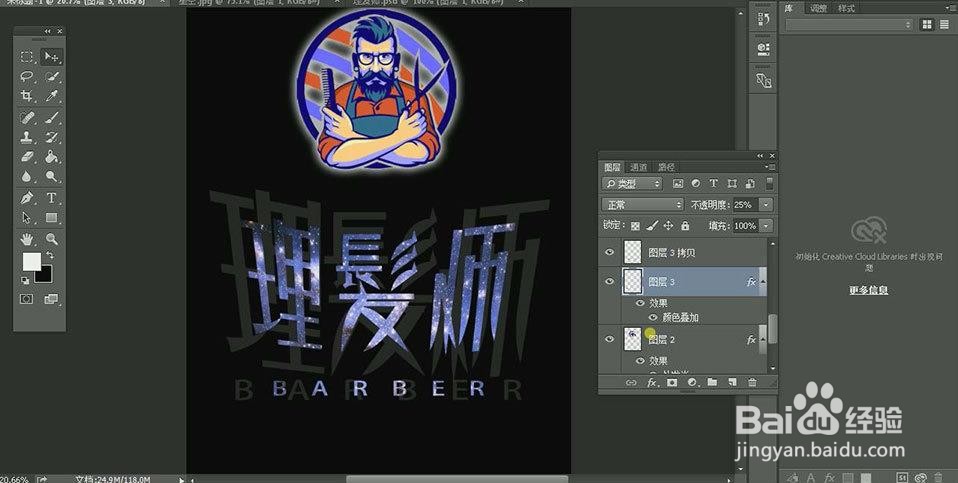This screenshot has width=958, height=483.
Task: Select the Paint Bucket tool
Action: click(x=51, y=157)
